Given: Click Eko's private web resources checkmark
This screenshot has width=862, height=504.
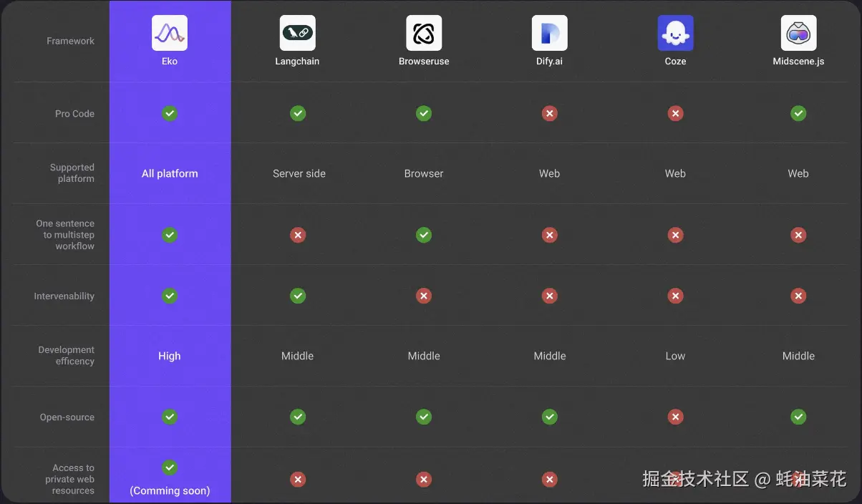Looking at the screenshot, I should click(170, 467).
